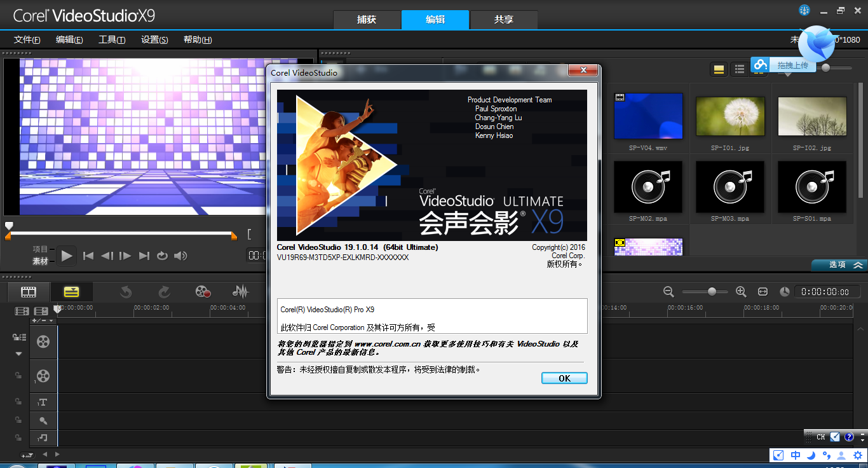The height and width of the screenshot is (468, 868).
Task: Select the Overlay track 1 button
Action: click(x=43, y=376)
